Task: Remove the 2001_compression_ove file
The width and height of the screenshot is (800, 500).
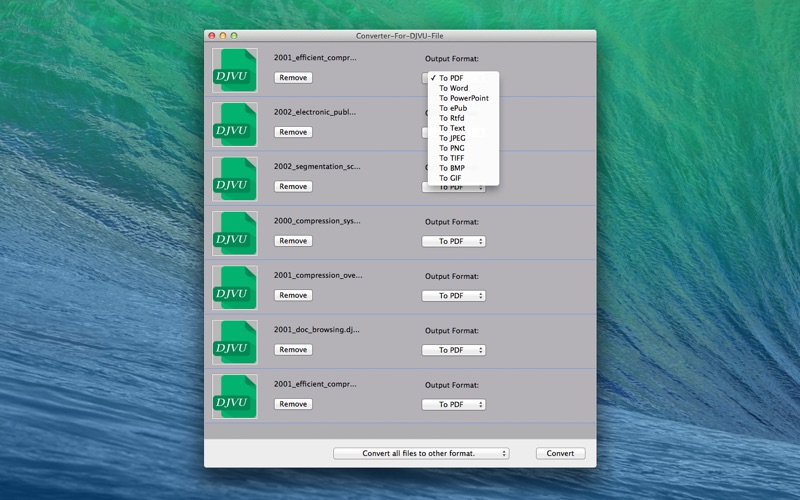Action: [x=293, y=295]
